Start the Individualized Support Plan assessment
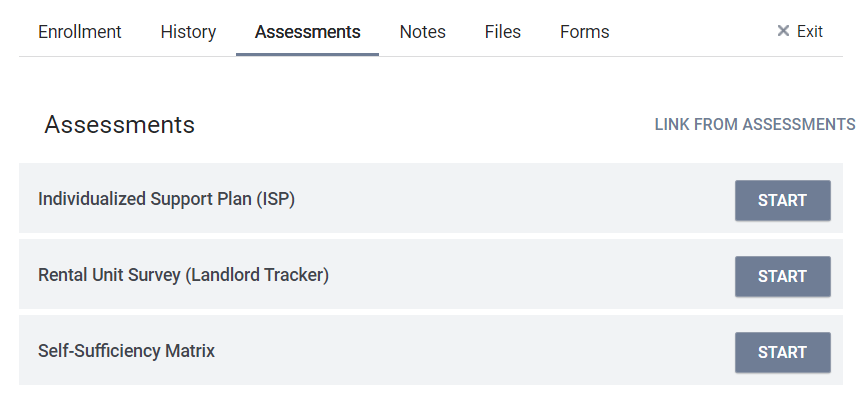Viewport: 862px width, 408px height. 782,200
